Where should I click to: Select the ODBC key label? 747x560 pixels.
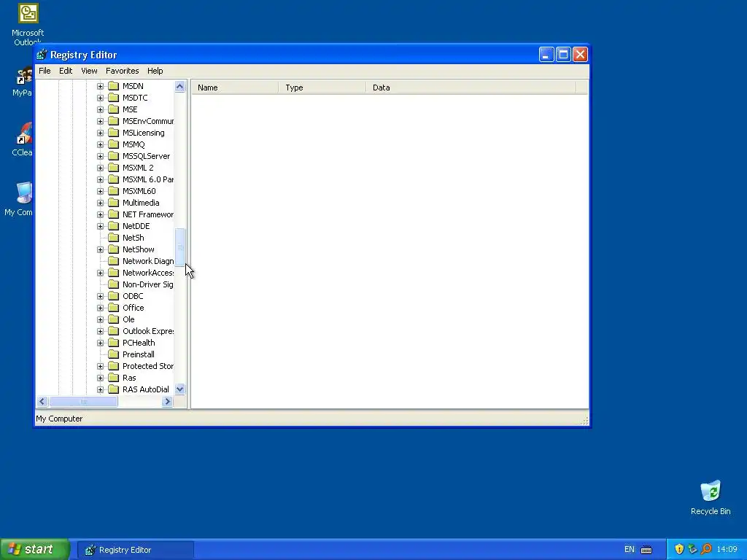[x=133, y=296]
